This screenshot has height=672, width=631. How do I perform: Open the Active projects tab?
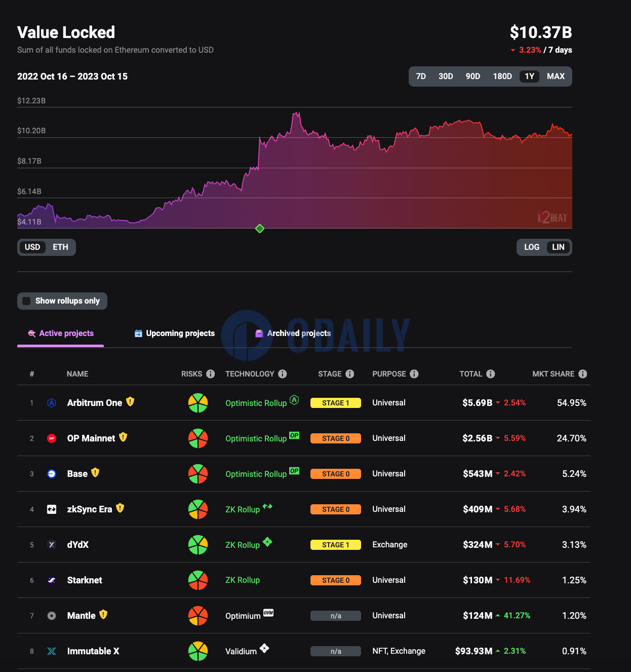tap(61, 333)
